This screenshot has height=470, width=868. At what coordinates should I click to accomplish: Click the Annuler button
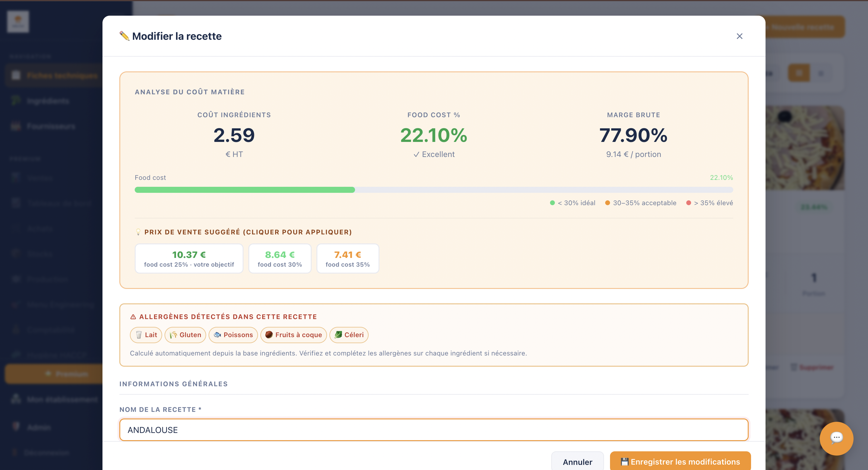[577, 462]
